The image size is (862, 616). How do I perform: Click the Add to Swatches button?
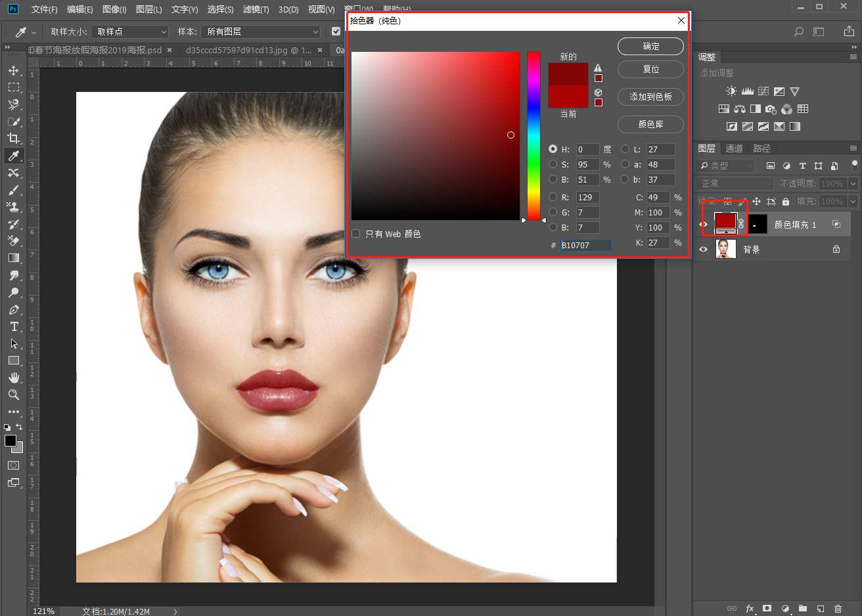point(650,97)
